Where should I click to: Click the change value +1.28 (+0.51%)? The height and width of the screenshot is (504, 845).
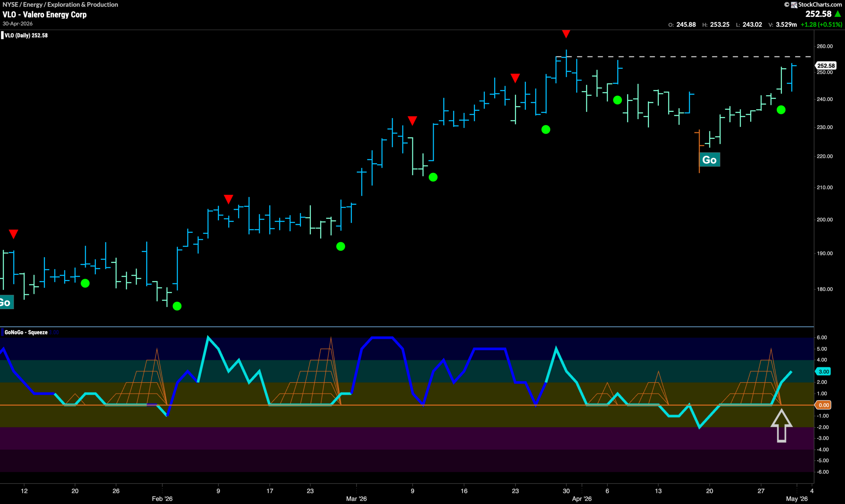822,24
